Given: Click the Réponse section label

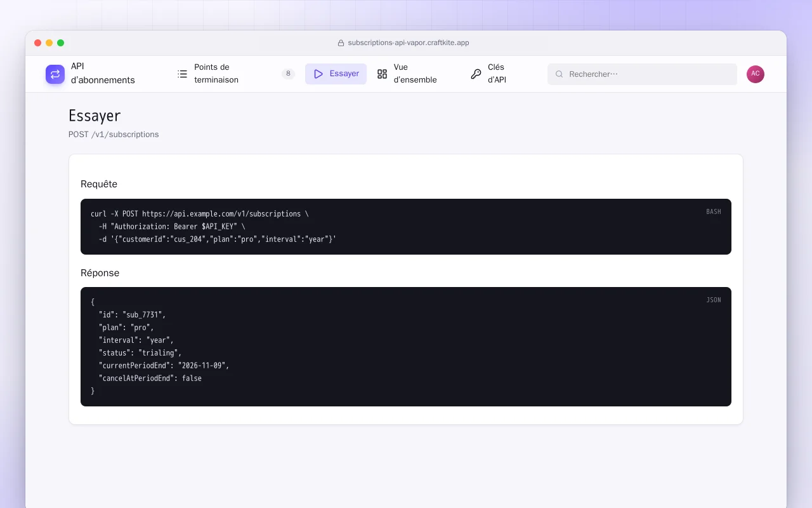Looking at the screenshot, I should click(100, 273).
